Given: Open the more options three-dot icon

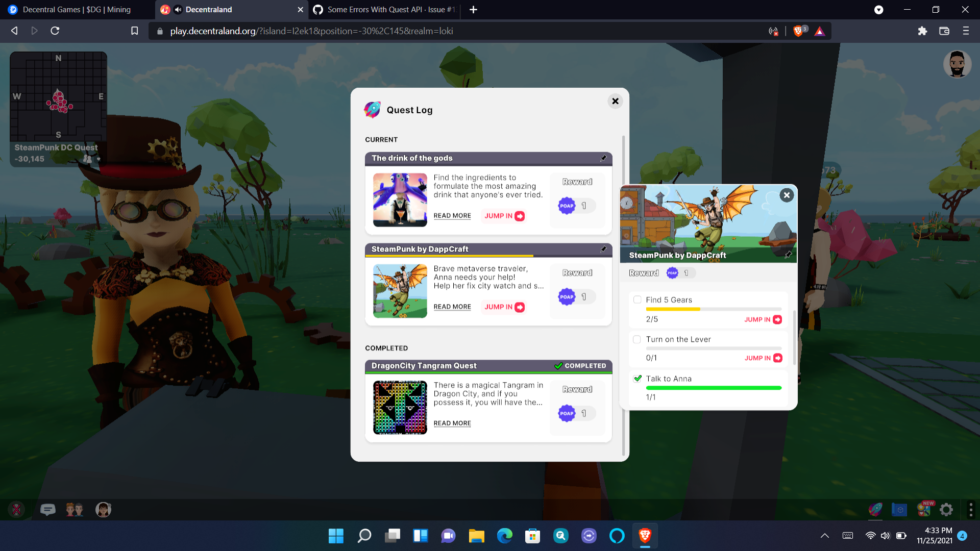Looking at the screenshot, I should pyautogui.click(x=971, y=509).
